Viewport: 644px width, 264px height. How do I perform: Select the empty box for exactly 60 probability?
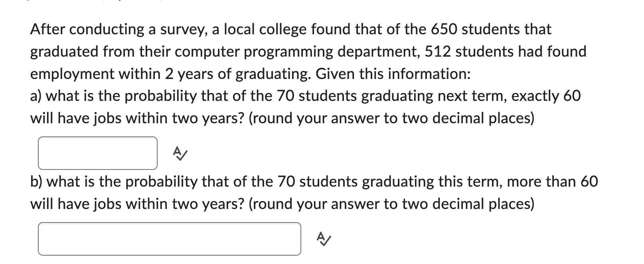(x=98, y=153)
